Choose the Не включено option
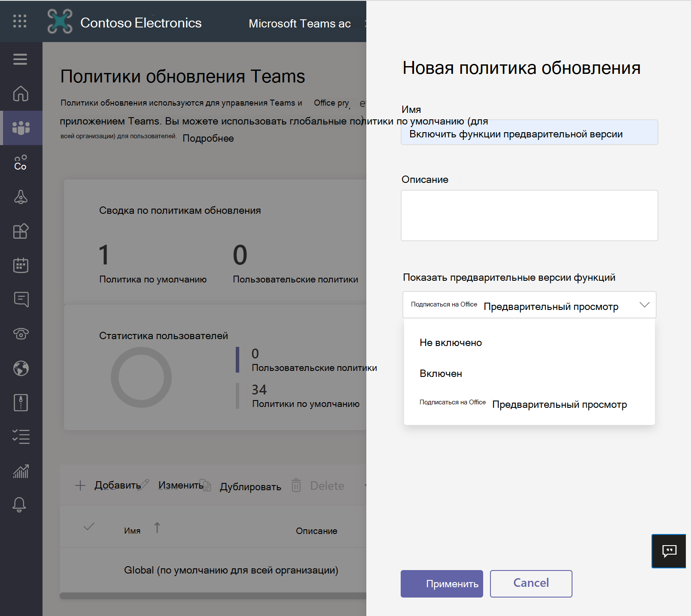The height and width of the screenshot is (616, 691). point(529,343)
